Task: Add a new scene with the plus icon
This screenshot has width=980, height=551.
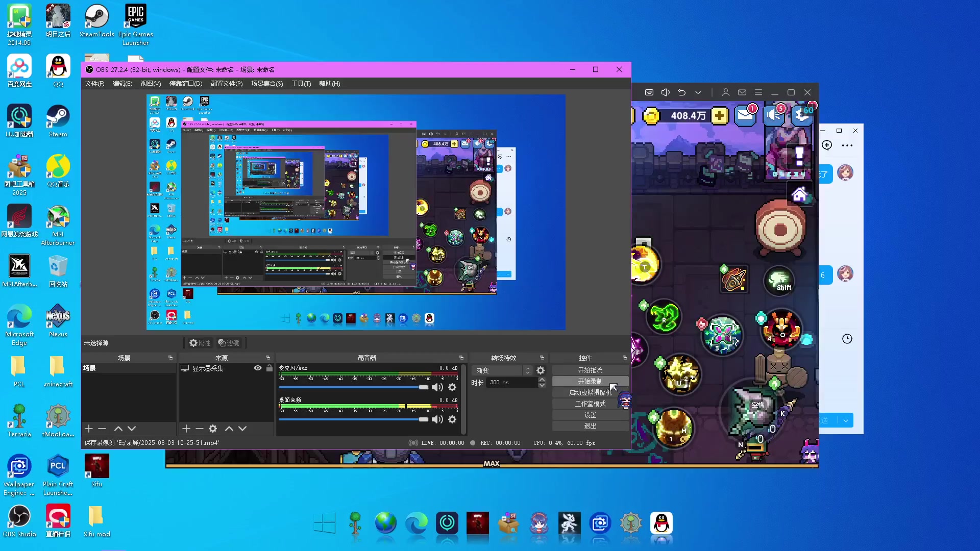Action: point(89,429)
